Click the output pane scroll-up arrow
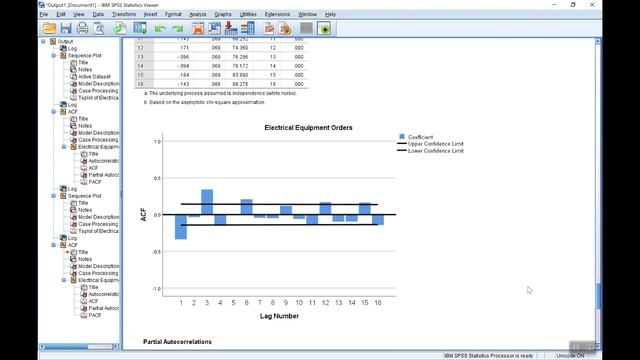 (598, 41)
